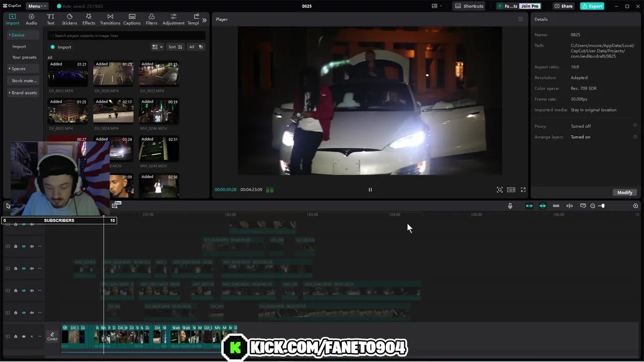
Task: Toggle preview axis
Action: pyautogui.click(x=570, y=206)
